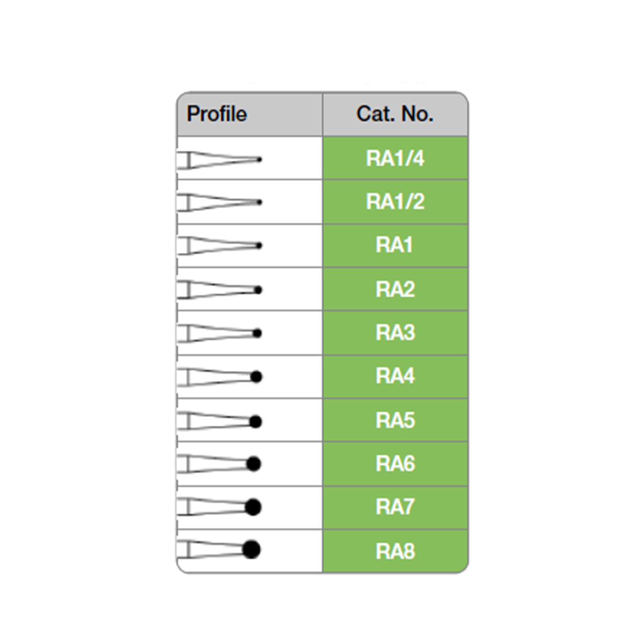Click the green RA1 catalog cell

click(395, 246)
